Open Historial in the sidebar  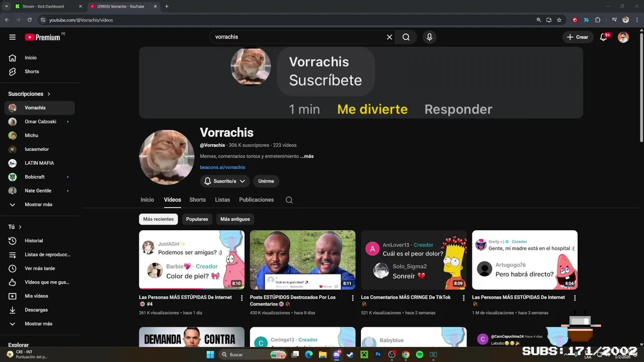39,241
